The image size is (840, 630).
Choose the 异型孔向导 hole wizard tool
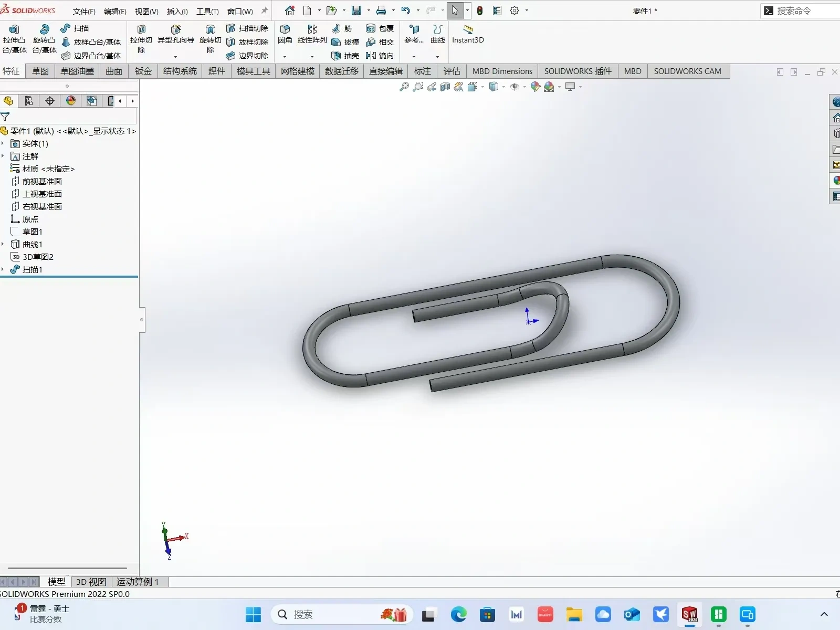click(176, 34)
